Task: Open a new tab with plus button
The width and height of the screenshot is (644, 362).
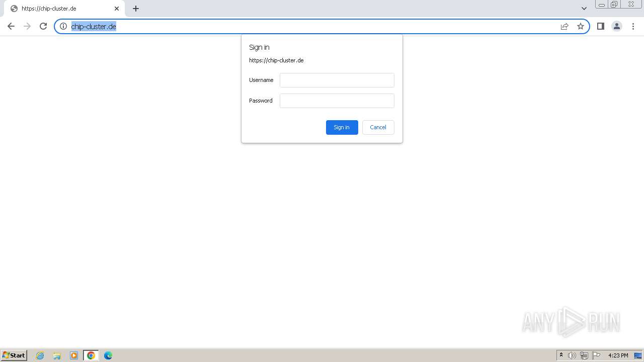Action: click(x=136, y=9)
